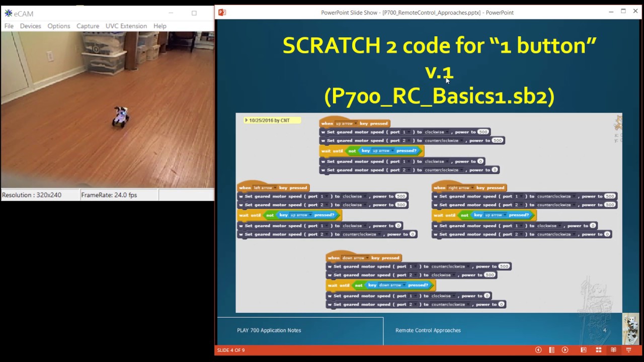
Task: Open the Options menu in eCAM
Action: 59,26
